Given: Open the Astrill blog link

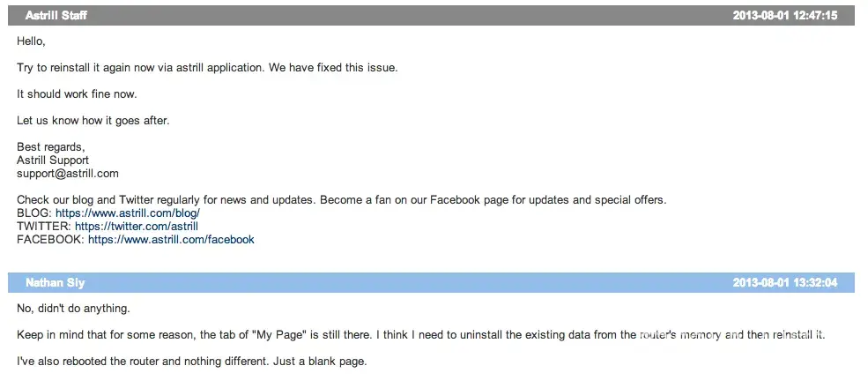Looking at the screenshot, I should point(128,213).
